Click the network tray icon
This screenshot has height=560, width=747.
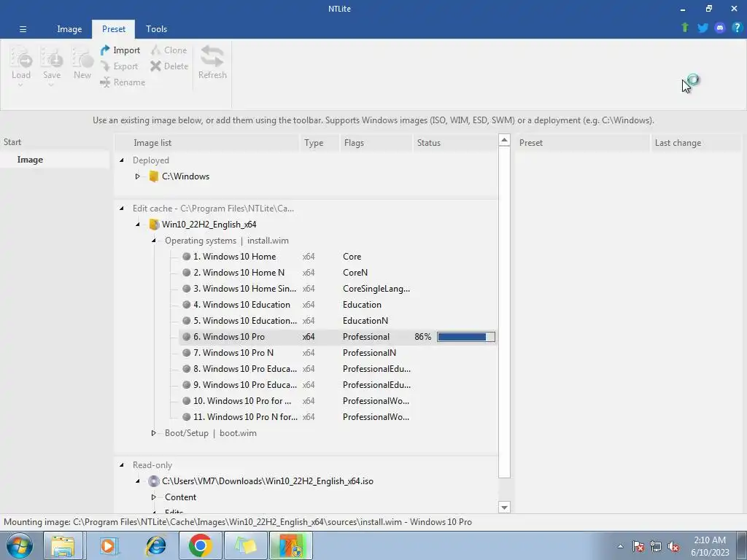656,546
